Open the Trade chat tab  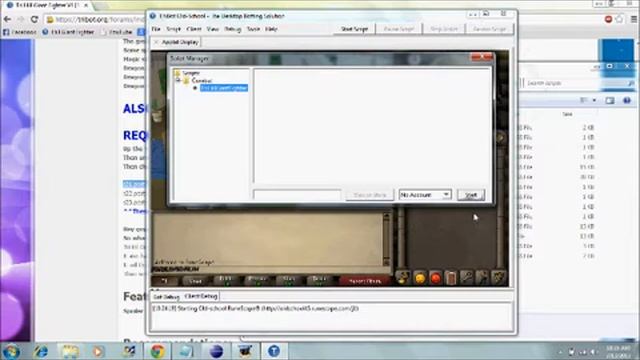320,280
